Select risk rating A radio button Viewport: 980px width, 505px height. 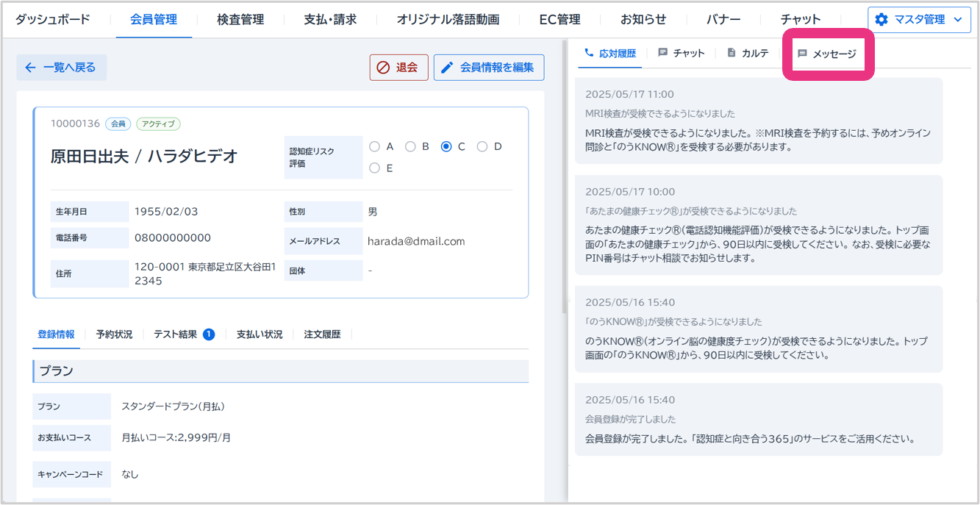tap(375, 146)
